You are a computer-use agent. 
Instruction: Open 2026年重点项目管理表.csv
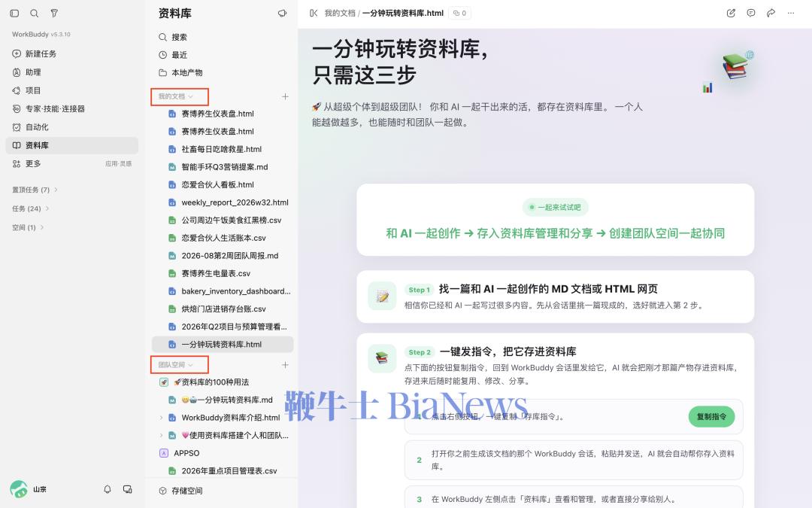[x=223, y=470]
